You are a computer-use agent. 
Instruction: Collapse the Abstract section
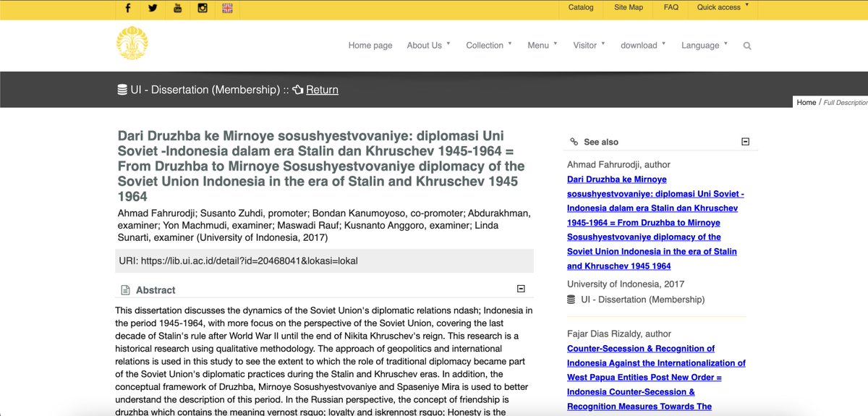[x=521, y=289]
